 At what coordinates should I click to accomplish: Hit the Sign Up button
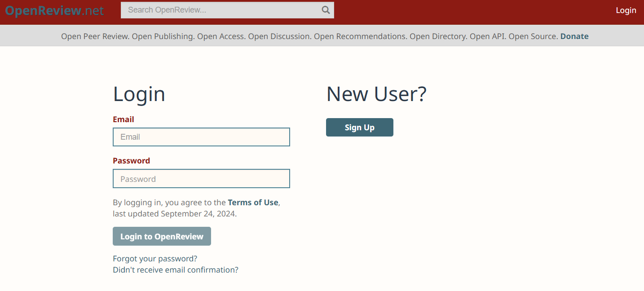pyautogui.click(x=359, y=128)
